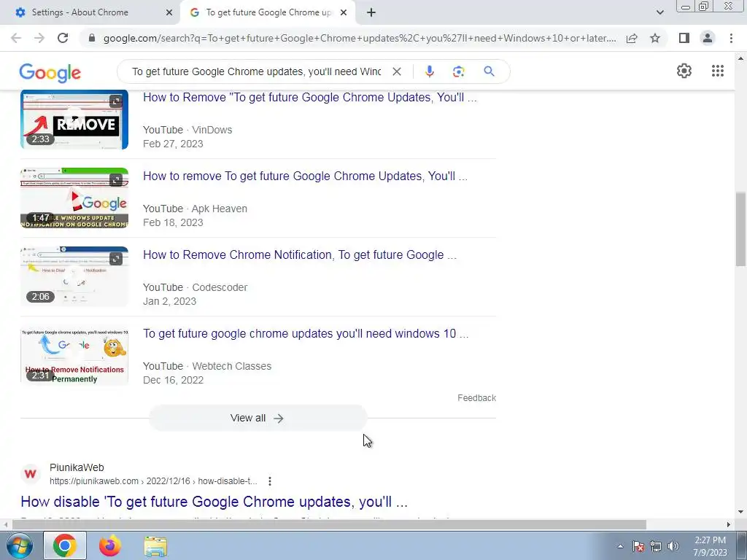Image resolution: width=747 pixels, height=560 pixels.
Task: Open the Apk Heaven 'How to remove' video link
Action: 305,176
